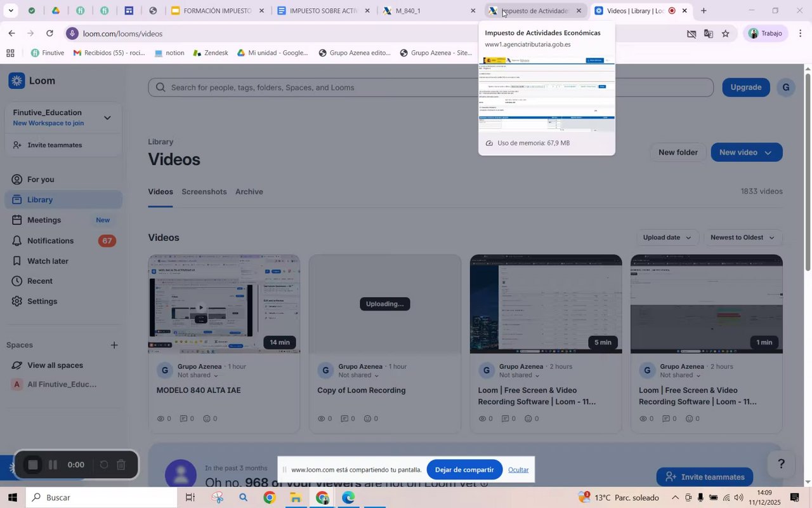This screenshot has width=812, height=508.
Task: Open View all spaces
Action: pyautogui.click(x=55, y=366)
